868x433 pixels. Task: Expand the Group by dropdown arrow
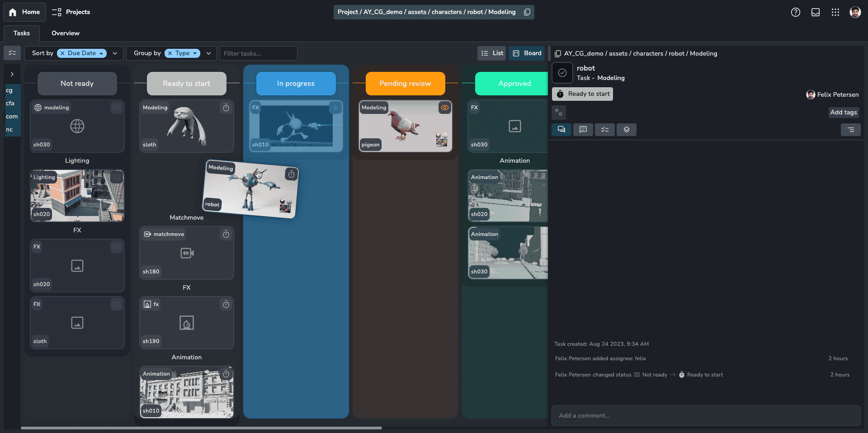(x=208, y=53)
